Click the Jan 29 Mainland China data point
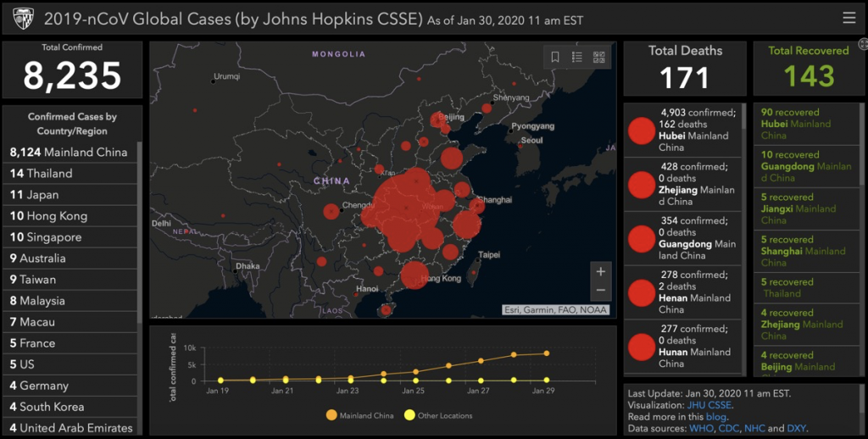The height and width of the screenshot is (439, 868). 546,353
